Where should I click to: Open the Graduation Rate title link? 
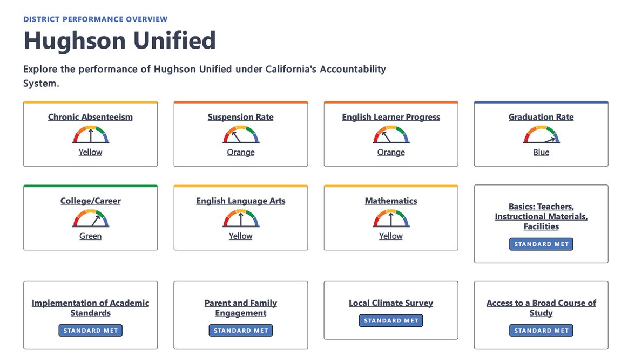[541, 117]
